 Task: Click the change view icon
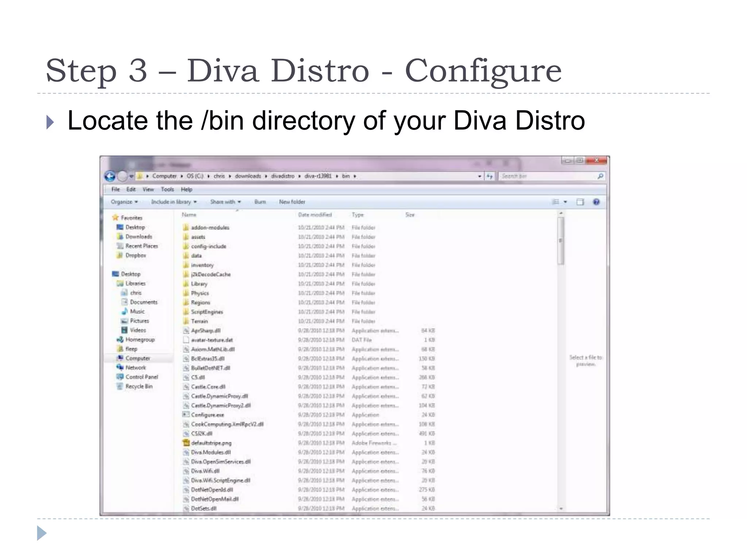coord(556,202)
